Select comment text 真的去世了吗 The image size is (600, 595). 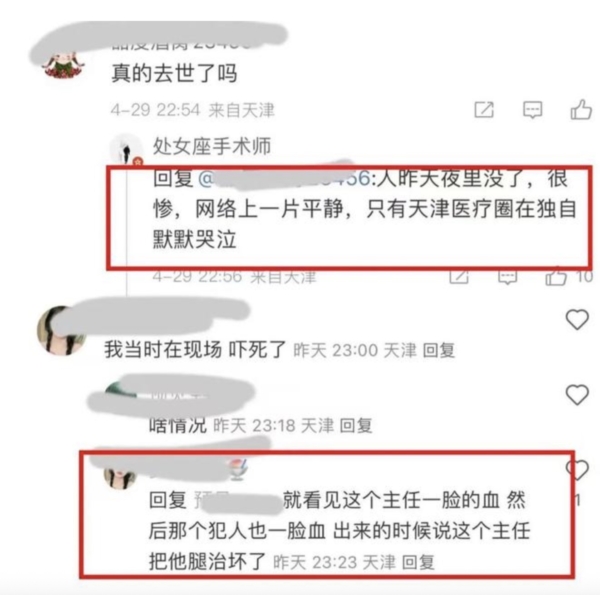(174, 73)
